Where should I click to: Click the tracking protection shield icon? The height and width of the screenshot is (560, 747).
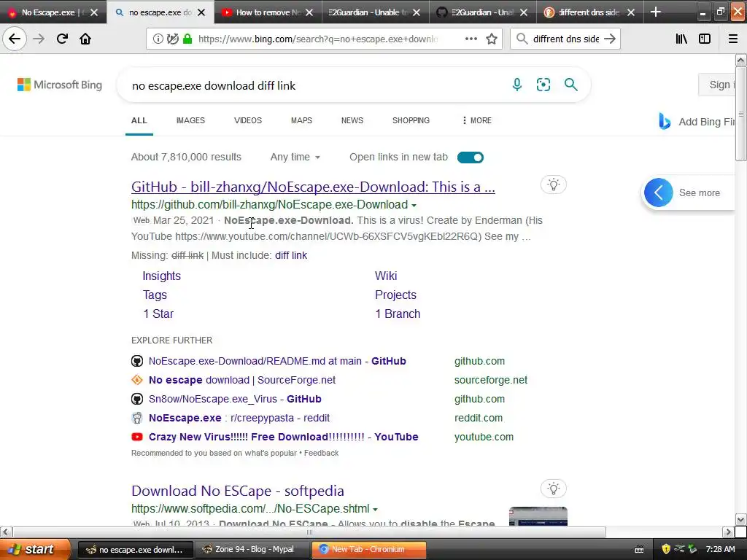(x=172, y=39)
